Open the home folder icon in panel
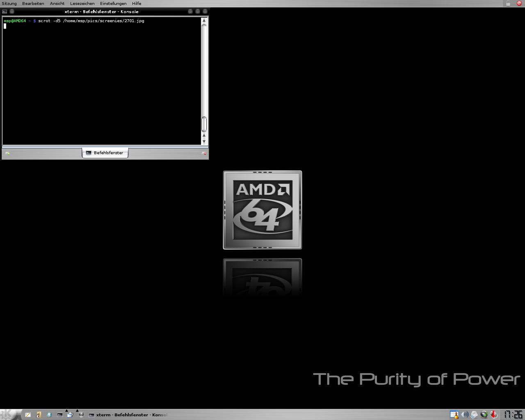The image size is (525, 420). pos(39,415)
